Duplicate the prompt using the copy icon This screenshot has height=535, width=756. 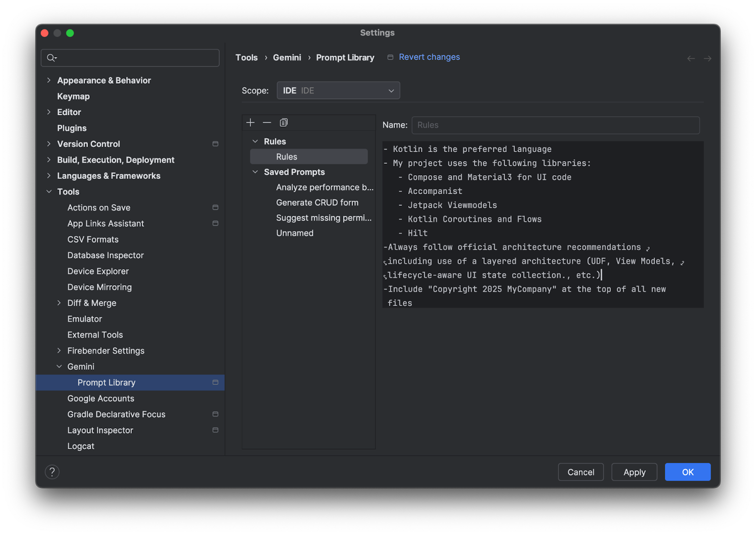click(283, 122)
